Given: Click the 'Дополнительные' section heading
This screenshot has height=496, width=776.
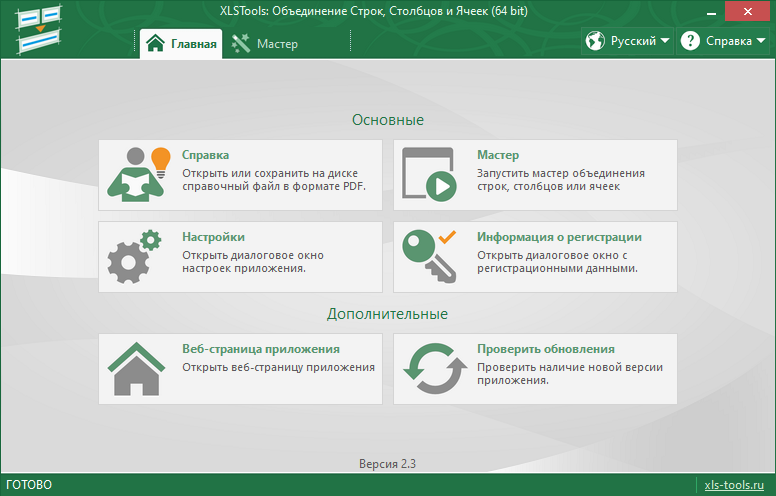Looking at the screenshot, I should coord(388,314).
